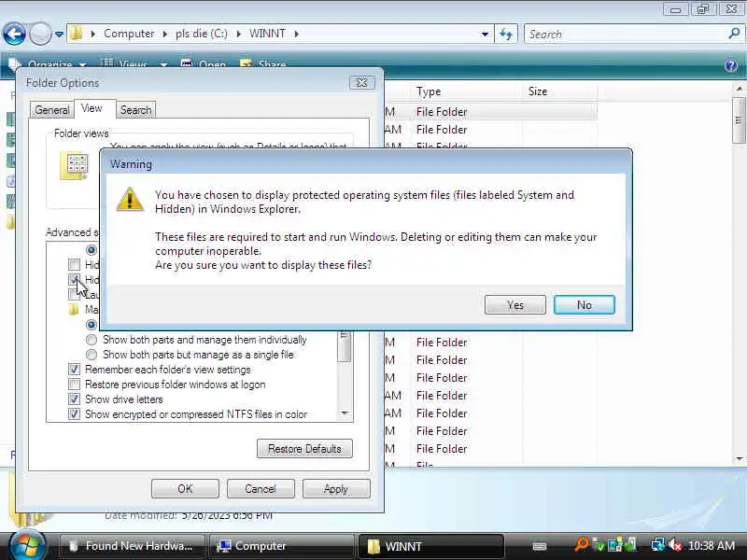This screenshot has width=747, height=560.
Task: Enable Restore previous folder windows at logon
Action: [x=74, y=384]
